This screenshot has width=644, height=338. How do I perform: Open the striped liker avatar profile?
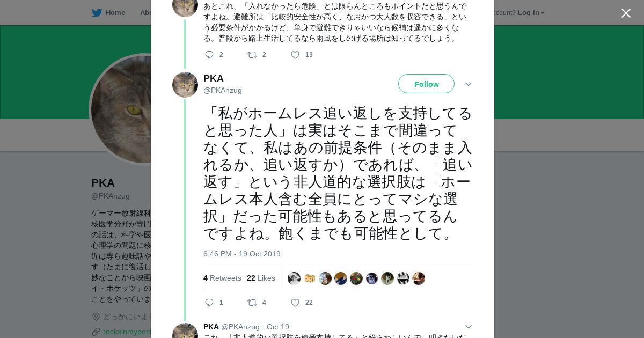coord(403,278)
